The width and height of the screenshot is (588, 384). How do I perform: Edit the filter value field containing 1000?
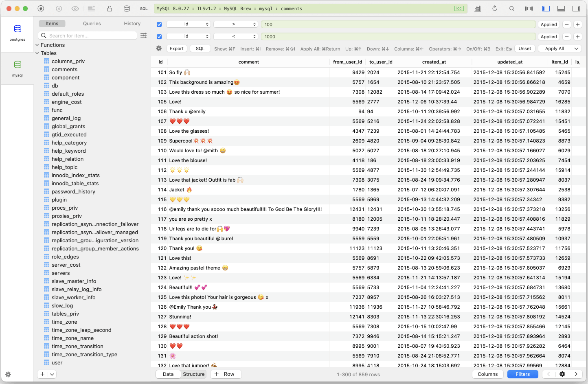coord(398,37)
